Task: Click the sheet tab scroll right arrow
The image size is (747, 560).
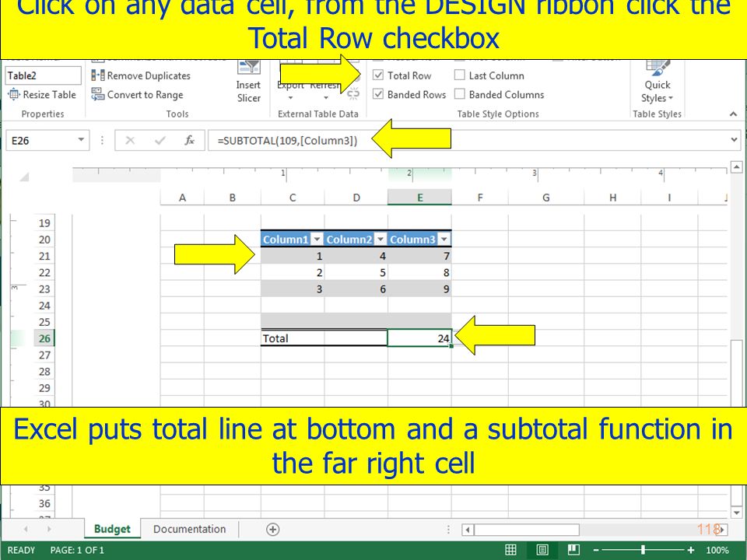Action: [x=49, y=529]
